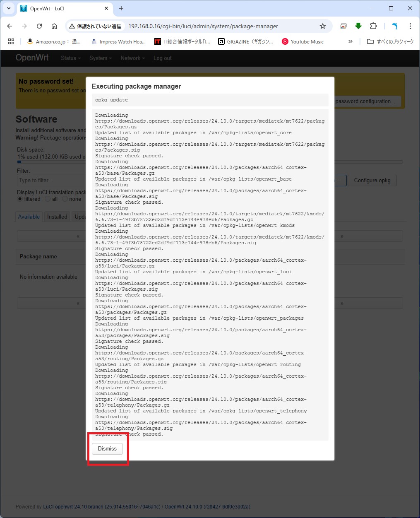Show the not-secure connection info
This screenshot has height=518, width=420.
[96, 26]
